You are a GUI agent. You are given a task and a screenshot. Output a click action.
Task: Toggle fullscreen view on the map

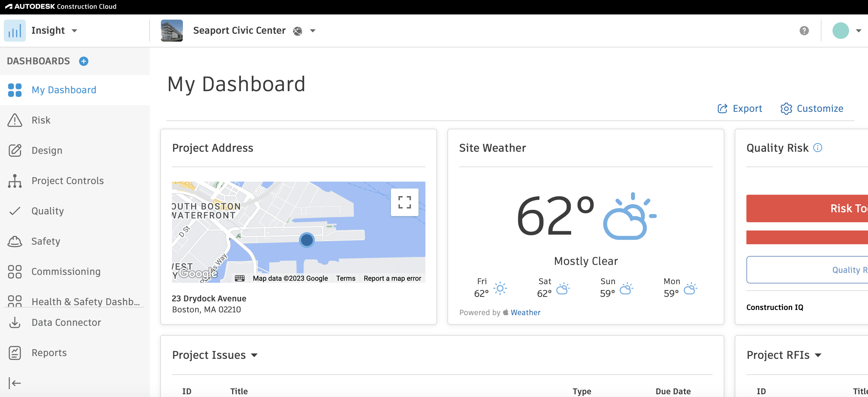point(404,202)
